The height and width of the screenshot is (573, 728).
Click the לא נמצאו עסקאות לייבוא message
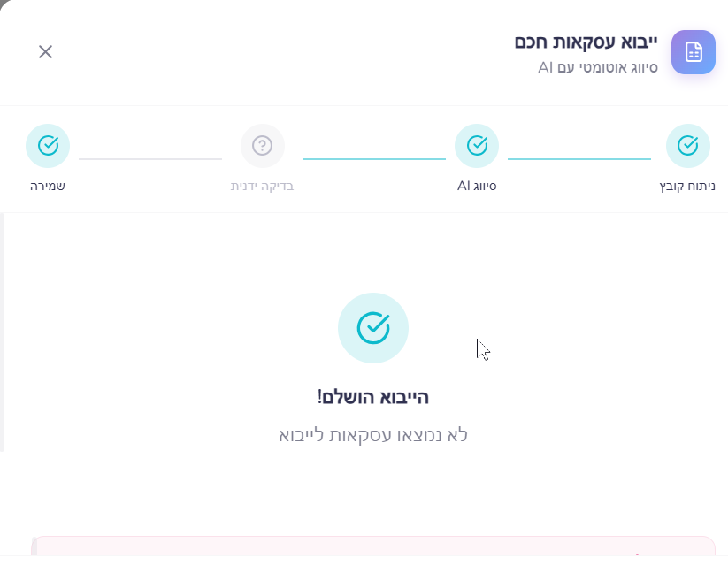tap(373, 435)
